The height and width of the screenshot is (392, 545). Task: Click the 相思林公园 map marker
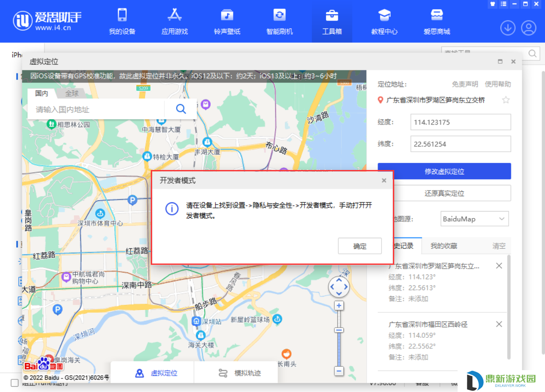tap(51, 124)
